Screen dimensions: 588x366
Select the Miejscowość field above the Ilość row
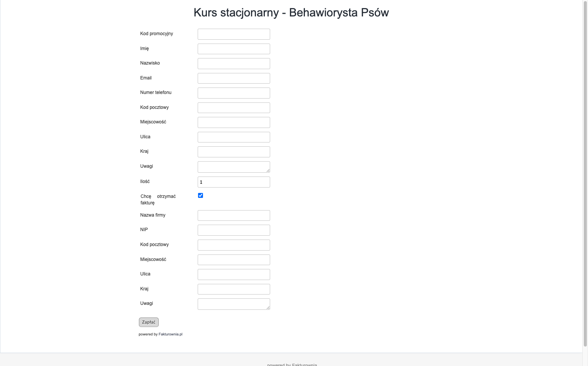click(234, 122)
